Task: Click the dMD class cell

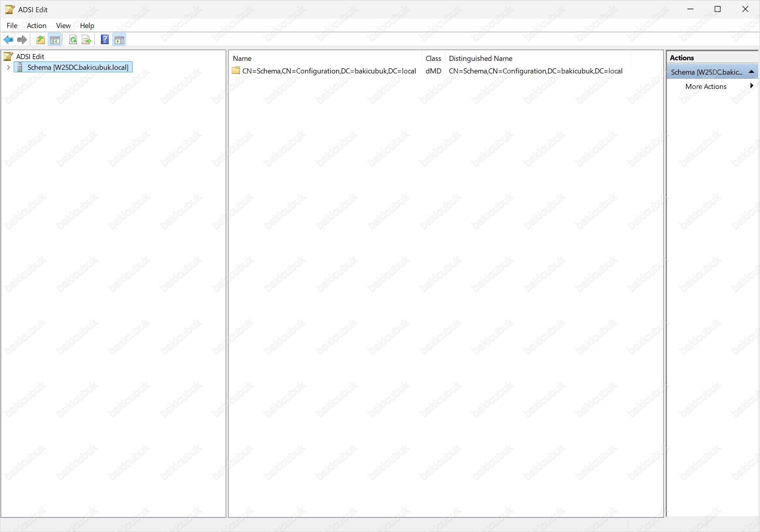Action: [x=433, y=71]
